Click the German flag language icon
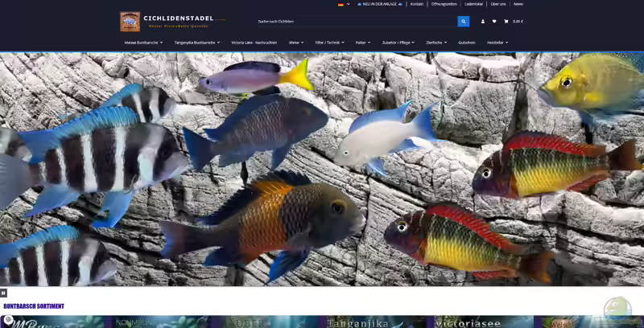Screen dimensions: 644x328 [x=341, y=4]
